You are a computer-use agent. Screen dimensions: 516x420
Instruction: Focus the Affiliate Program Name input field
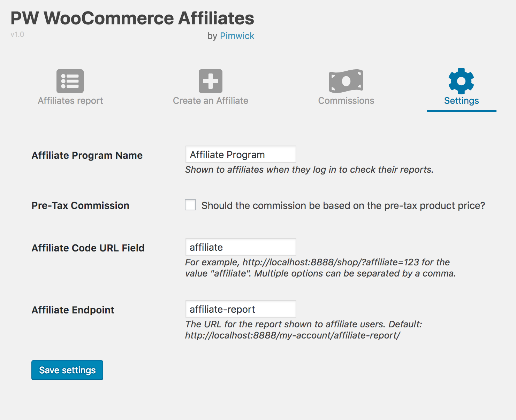[241, 155]
